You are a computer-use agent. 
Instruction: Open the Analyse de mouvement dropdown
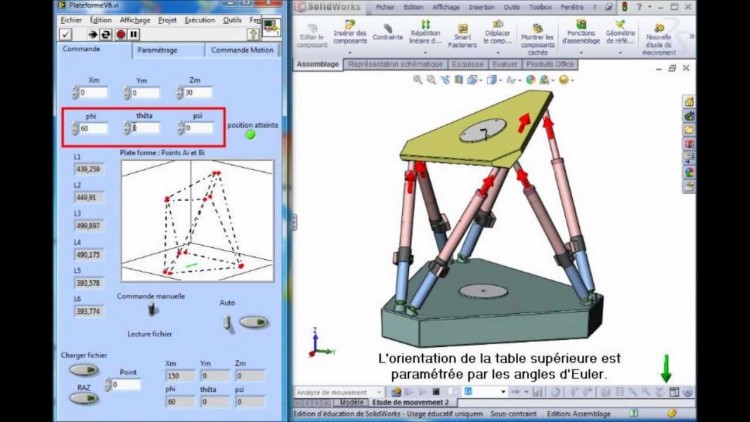click(339, 392)
